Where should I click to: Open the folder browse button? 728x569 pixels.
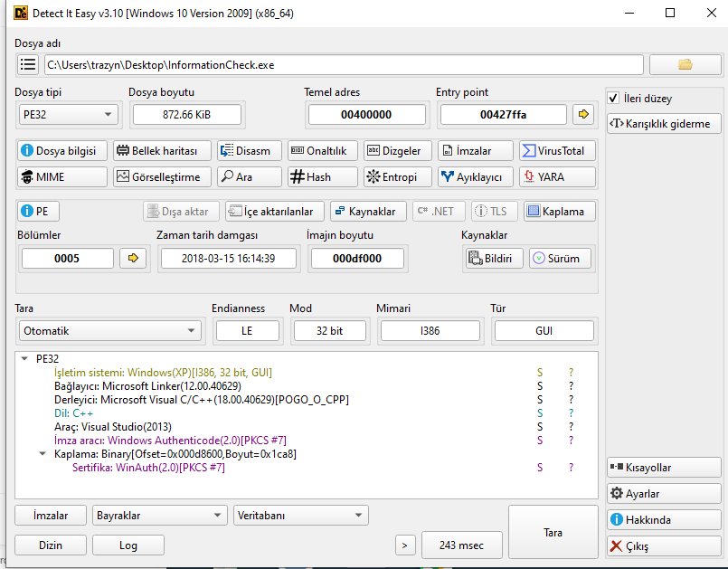(685, 64)
